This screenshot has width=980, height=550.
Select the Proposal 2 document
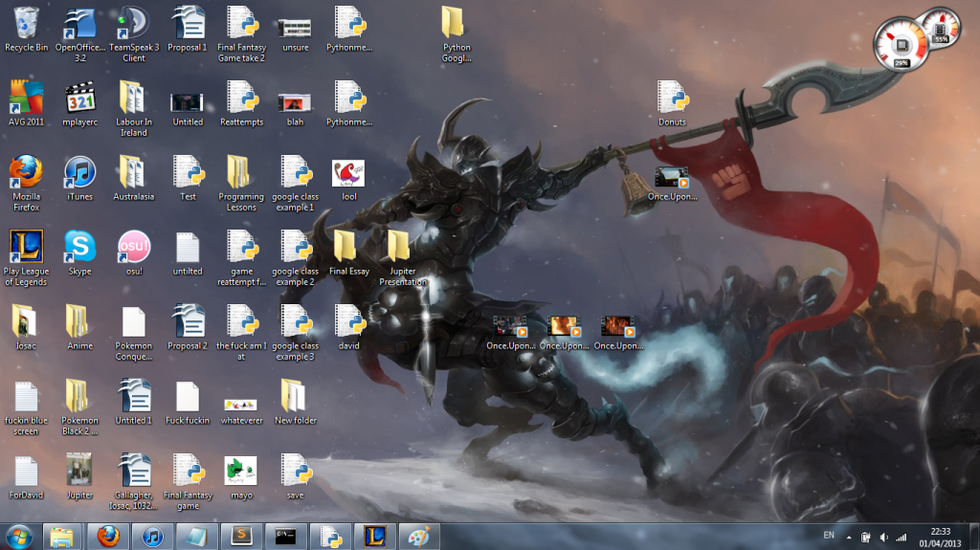coord(188,321)
